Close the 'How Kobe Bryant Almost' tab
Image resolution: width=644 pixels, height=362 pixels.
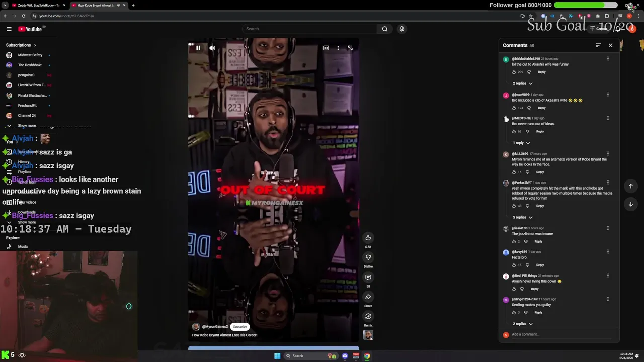point(124,5)
